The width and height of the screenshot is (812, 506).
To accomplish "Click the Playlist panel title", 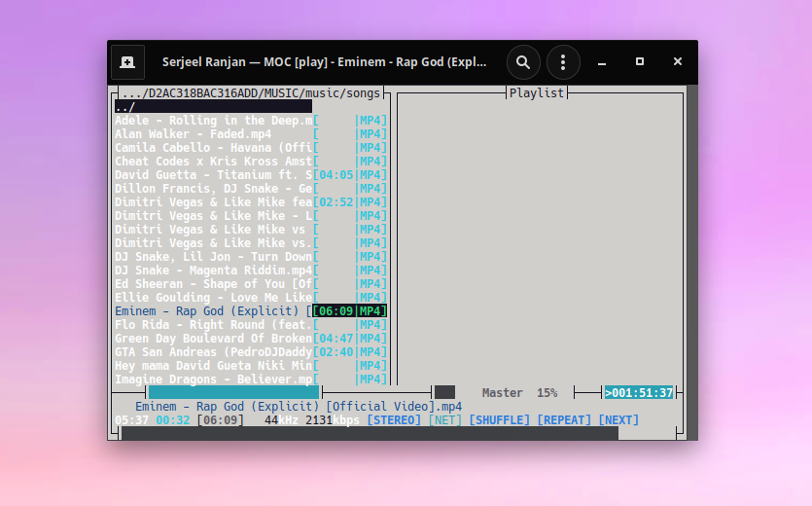I will (537, 93).
